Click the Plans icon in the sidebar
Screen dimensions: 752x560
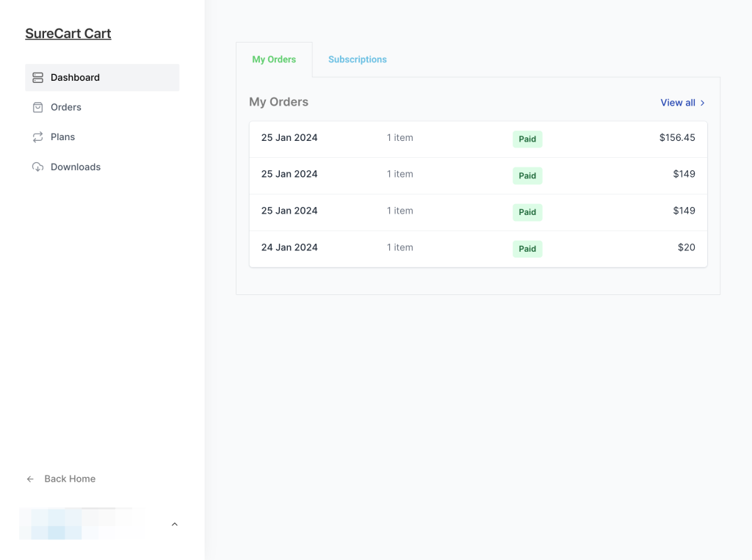tap(37, 137)
